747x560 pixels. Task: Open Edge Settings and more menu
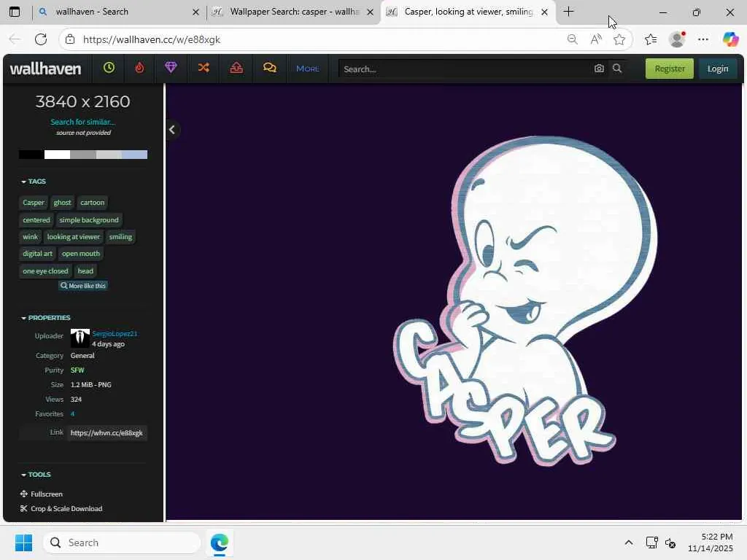click(x=703, y=39)
